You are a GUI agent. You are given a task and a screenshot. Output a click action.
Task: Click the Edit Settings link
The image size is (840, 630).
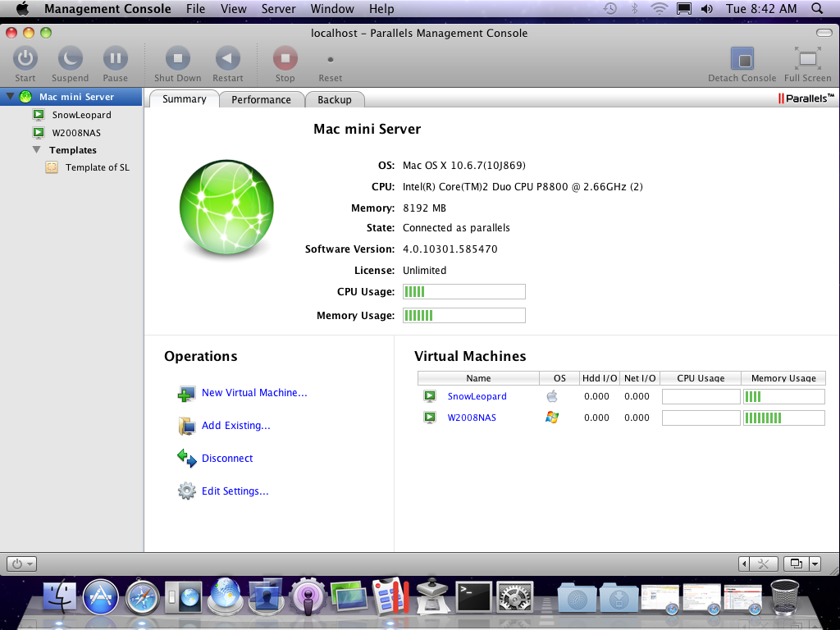(235, 491)
